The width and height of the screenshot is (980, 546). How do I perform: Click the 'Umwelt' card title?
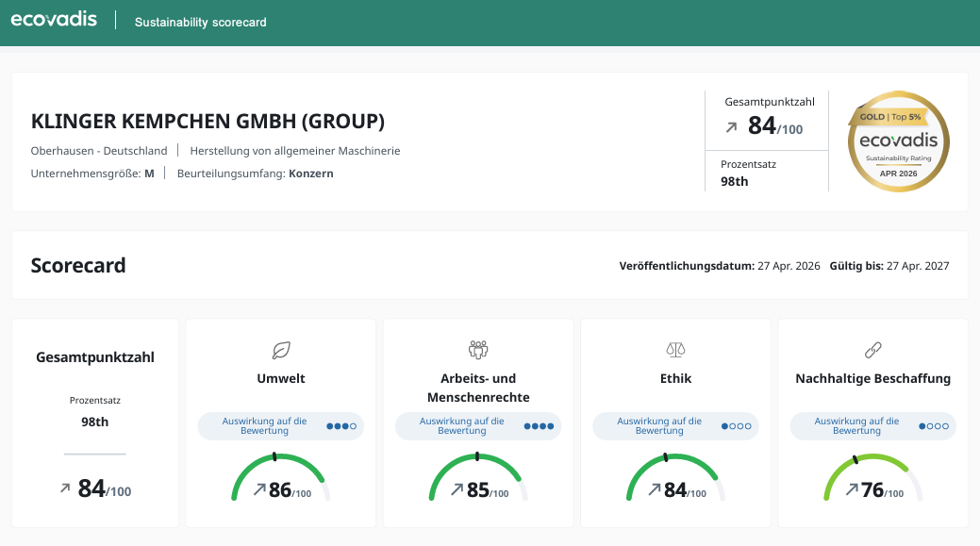point(281,378)
